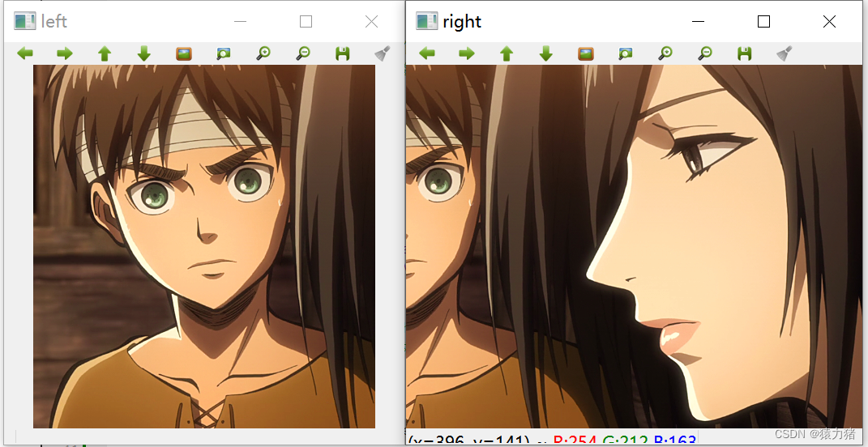Save image icon in the right window

(x=745, y=53)
